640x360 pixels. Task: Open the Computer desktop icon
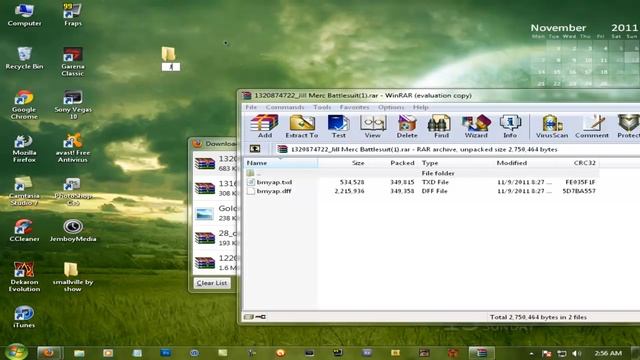click(24, 15)
